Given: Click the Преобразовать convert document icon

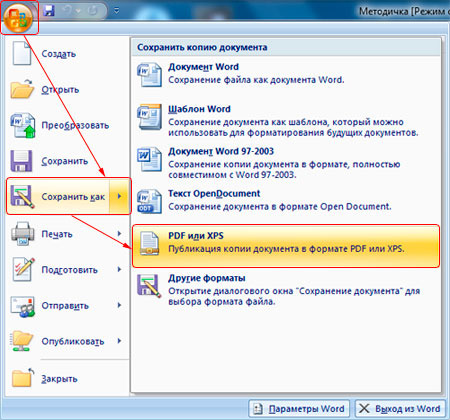Looking at the screenshot, I should 23,125.
